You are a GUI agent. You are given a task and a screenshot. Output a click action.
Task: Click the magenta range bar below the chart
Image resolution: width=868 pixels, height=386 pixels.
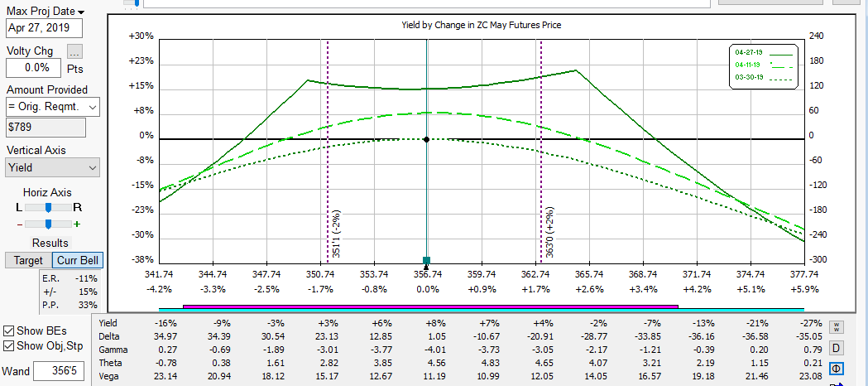click(430, 306)
